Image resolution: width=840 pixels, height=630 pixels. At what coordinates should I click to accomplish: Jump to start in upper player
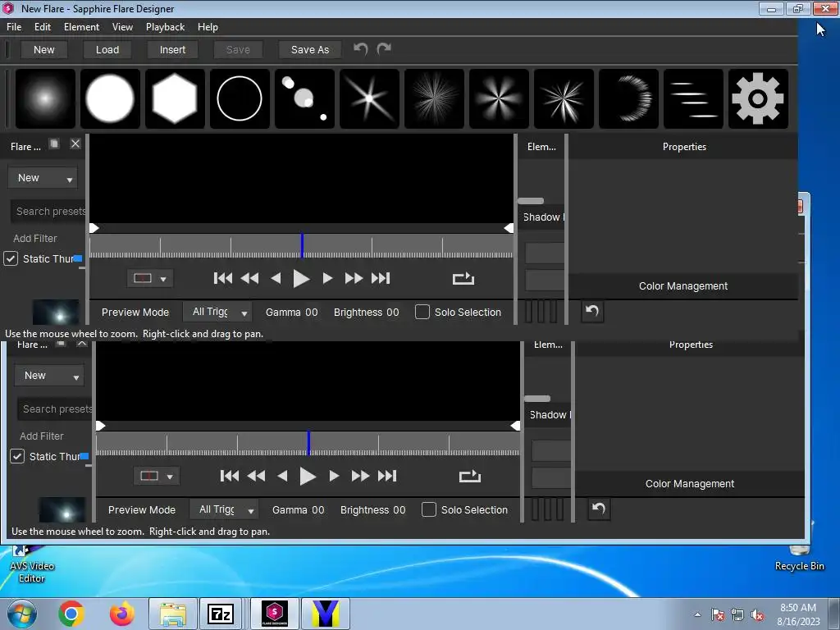point(223,278)
